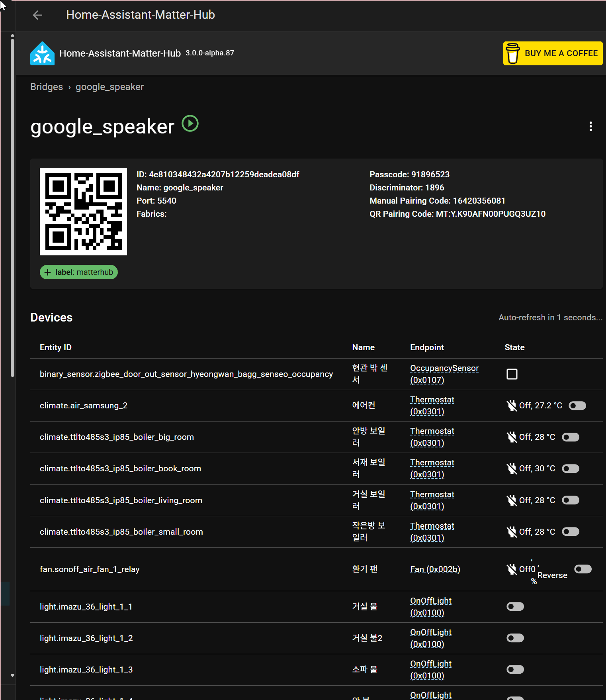Select google_speaker breadcrumb item
606x700 pixels.
[109, 87]
